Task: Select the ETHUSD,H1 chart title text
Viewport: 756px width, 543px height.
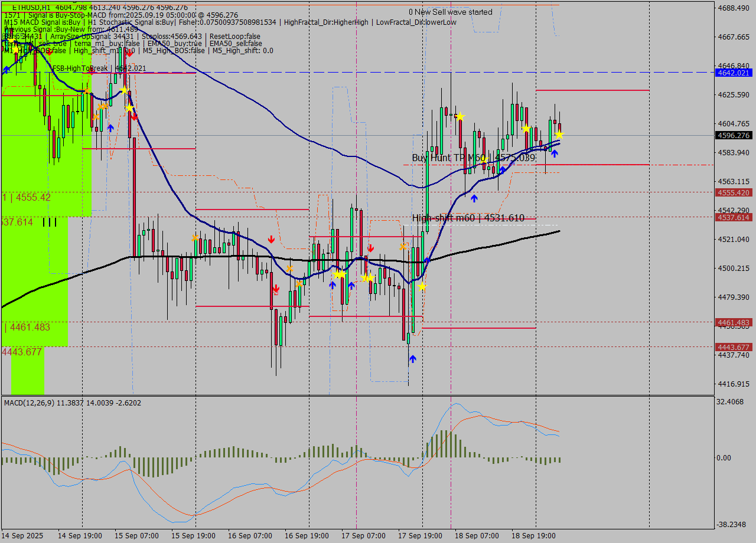Action: [x=32, y=7]
